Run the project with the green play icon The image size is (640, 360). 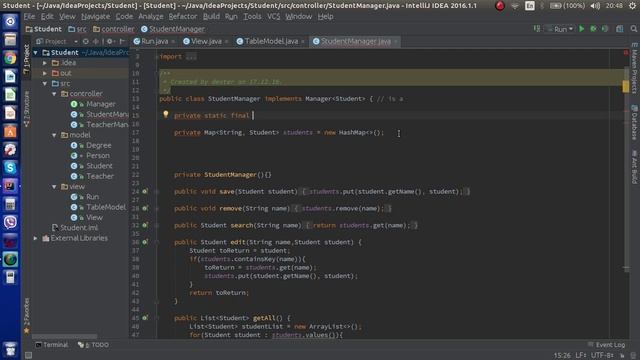point(582,29)
